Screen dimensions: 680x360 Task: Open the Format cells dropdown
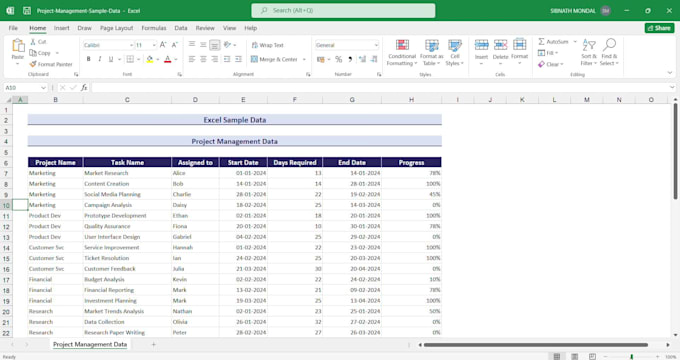(520, 52)
